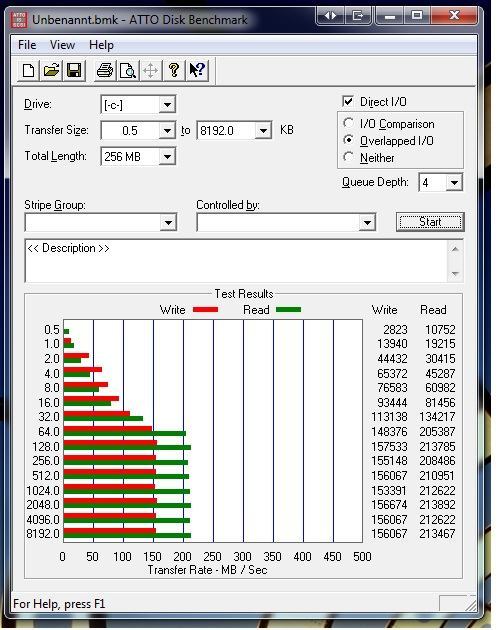Click the four-arrow move toolbar icon

point(151,71)
